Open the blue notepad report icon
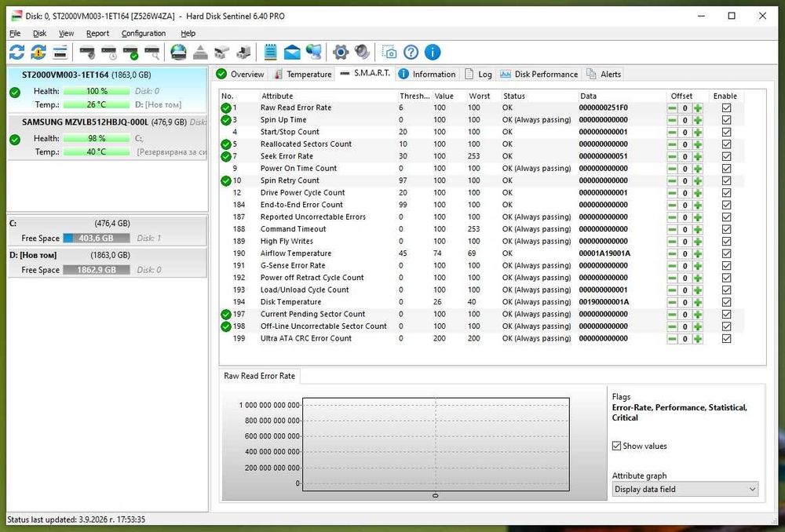The image size is (785, 532). point(270,52)
